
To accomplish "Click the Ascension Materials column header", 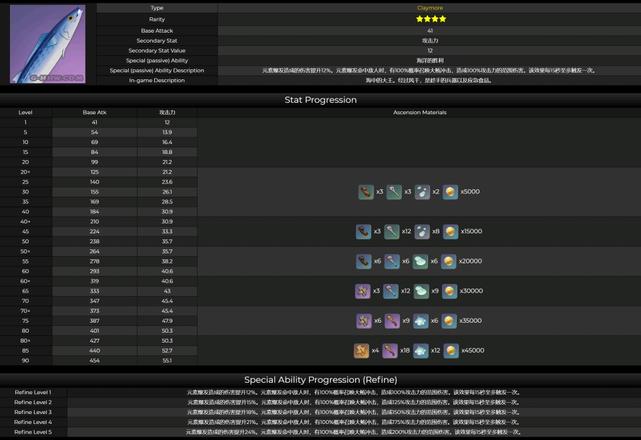I will (419, 113).
